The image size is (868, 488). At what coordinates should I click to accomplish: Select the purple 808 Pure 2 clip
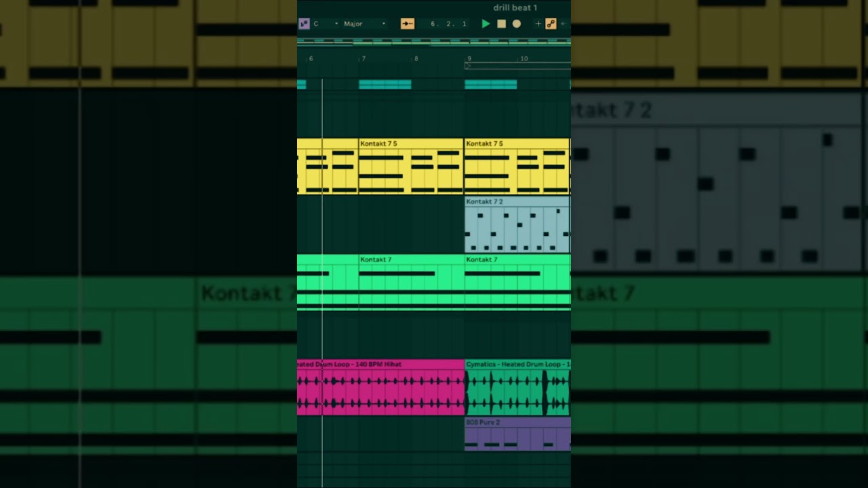[517, 434]
